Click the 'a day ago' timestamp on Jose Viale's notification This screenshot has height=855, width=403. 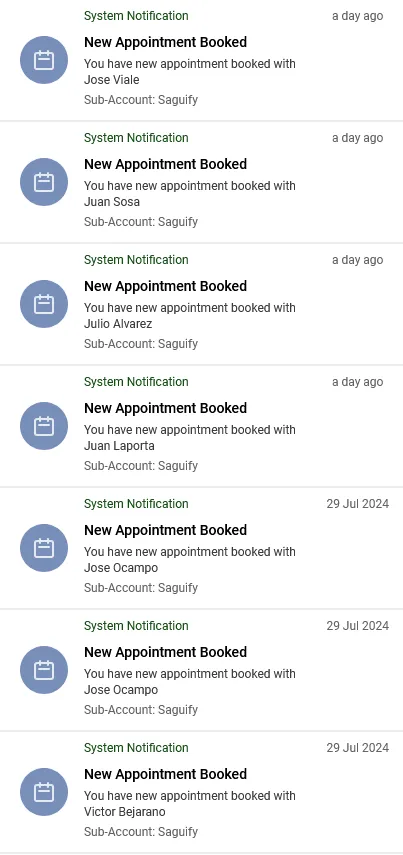[358, 16]
